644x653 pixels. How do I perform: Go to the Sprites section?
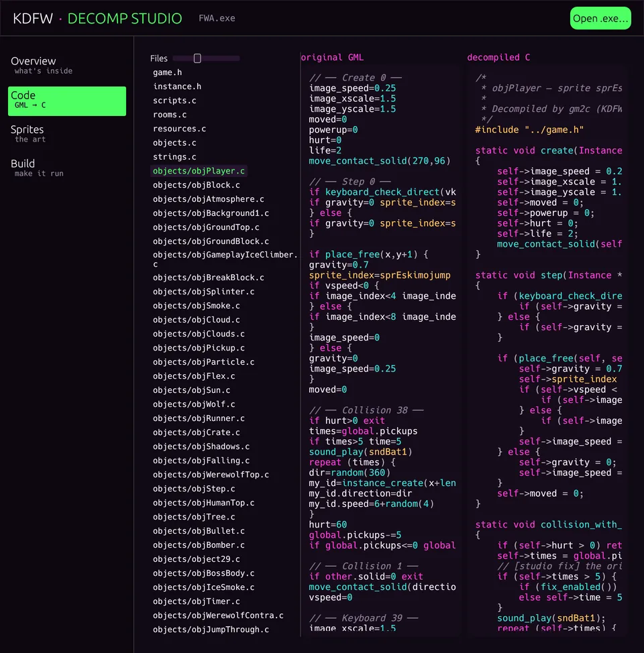pos(66,133)
